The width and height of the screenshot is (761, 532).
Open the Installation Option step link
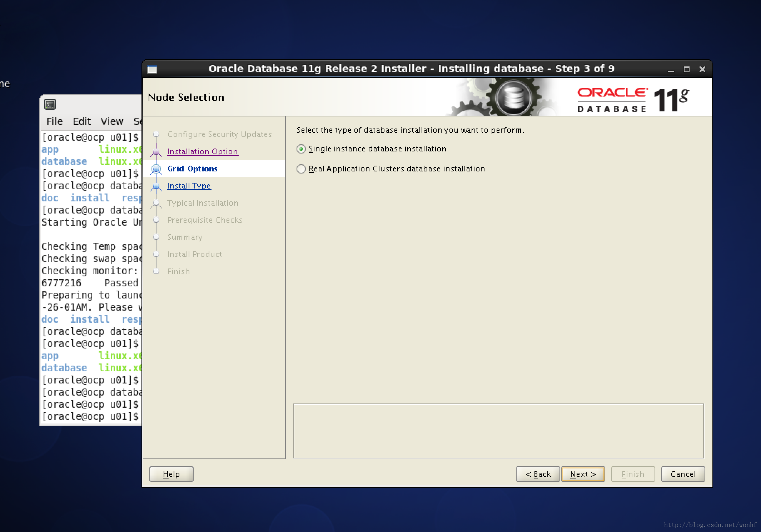pos(203,151)
